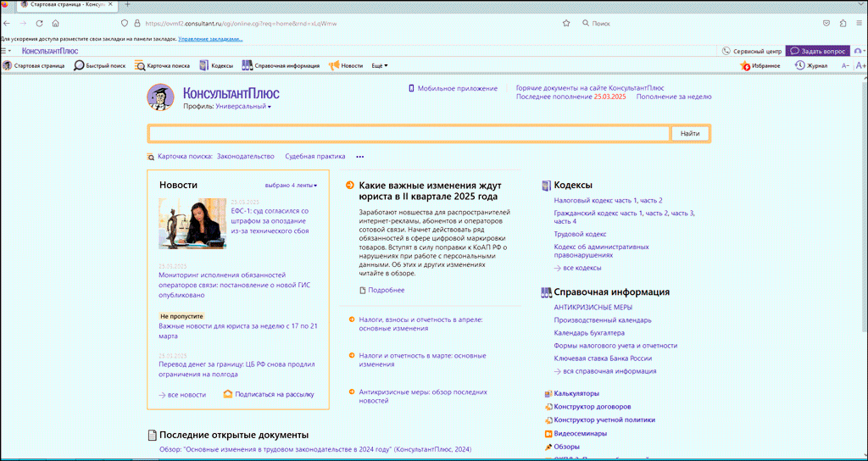Click the Найти search button
The height and width of the screenshot is (461, 868).
690,133
